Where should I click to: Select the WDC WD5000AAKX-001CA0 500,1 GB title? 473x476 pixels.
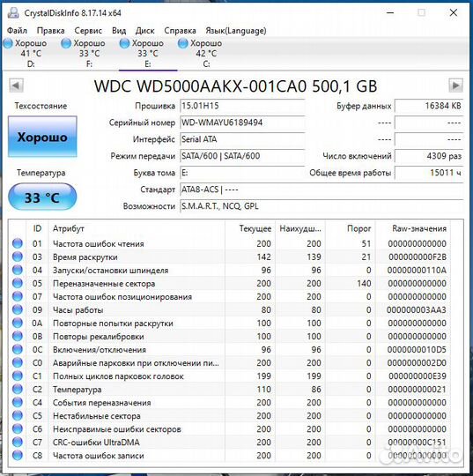click(x=235, y=86)
